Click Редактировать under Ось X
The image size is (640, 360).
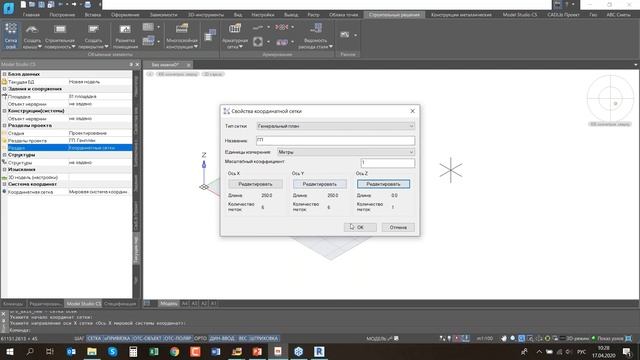[x=255, y=184]
